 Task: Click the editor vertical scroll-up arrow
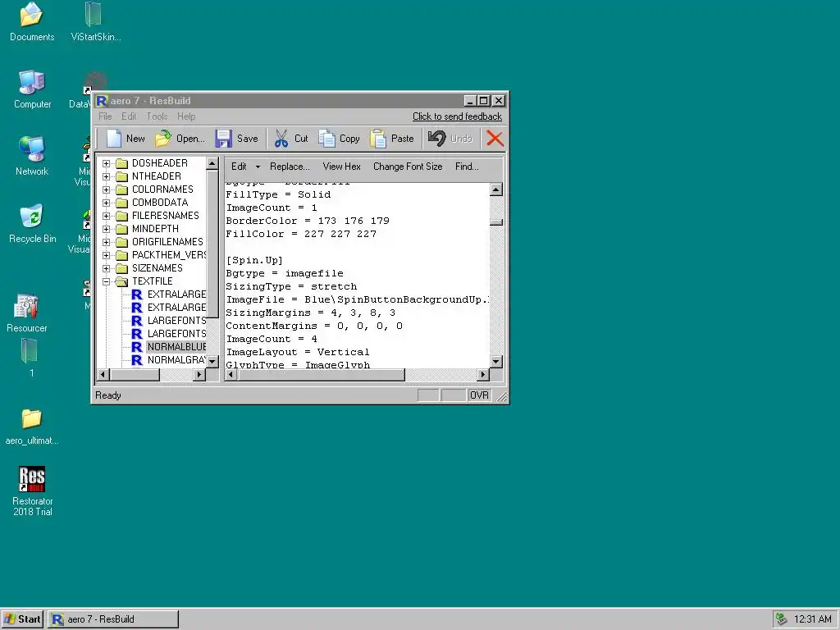click(496, 189)
